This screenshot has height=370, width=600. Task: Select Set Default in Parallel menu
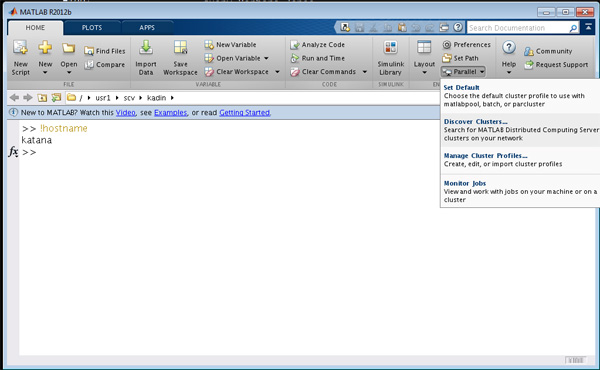520,96
